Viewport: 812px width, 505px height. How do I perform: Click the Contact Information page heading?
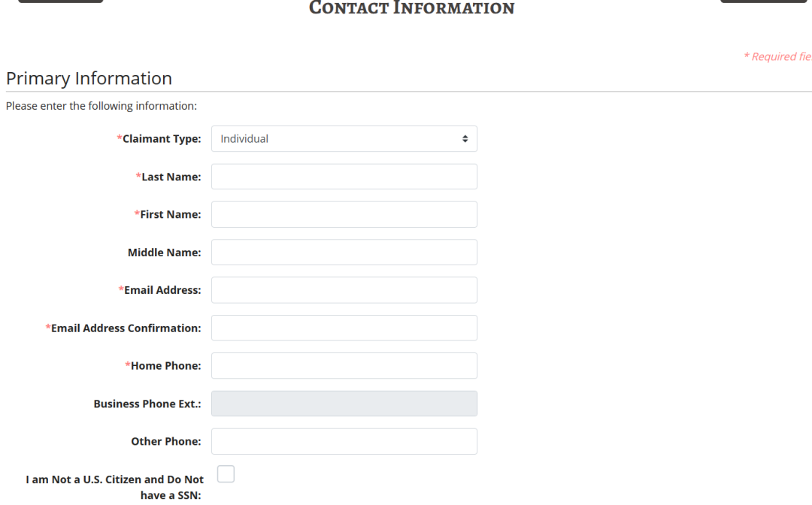tap(412, 8)
